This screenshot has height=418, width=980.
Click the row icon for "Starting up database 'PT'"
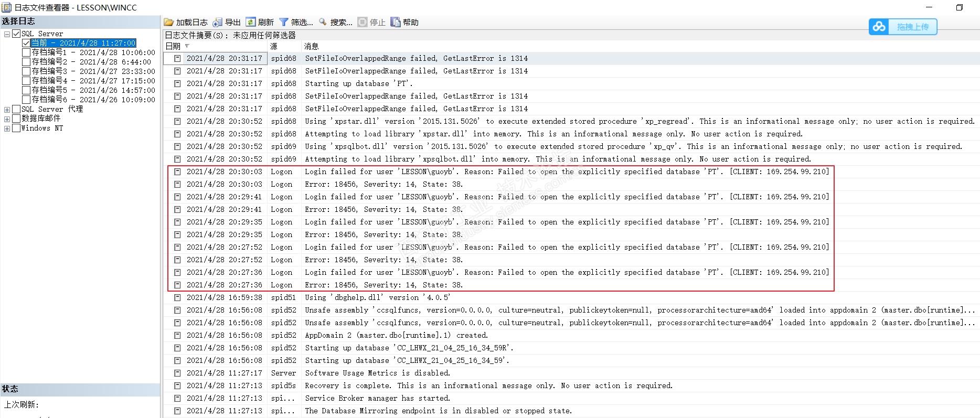point(177,83)
